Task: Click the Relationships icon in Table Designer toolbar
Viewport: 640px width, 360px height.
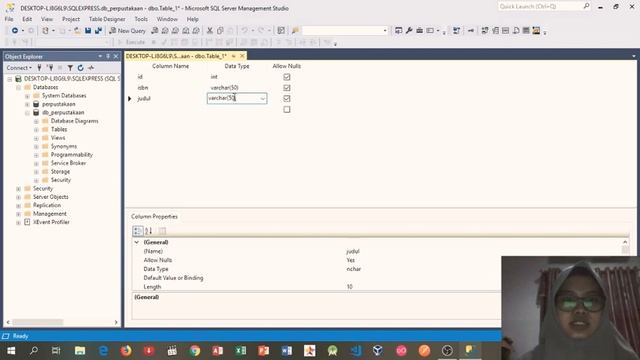Action: coord(485,31)
